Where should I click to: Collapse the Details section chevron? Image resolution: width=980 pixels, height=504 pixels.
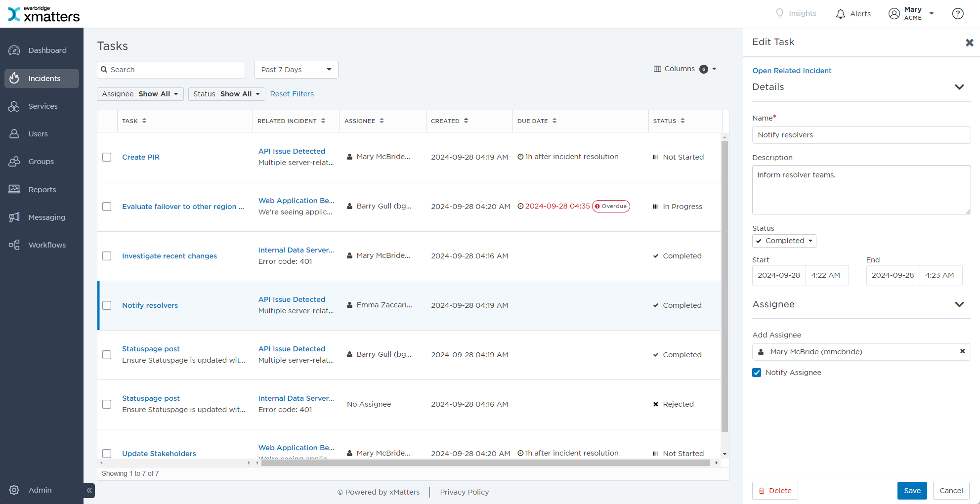pyautogui.click(x=959, y=87)
